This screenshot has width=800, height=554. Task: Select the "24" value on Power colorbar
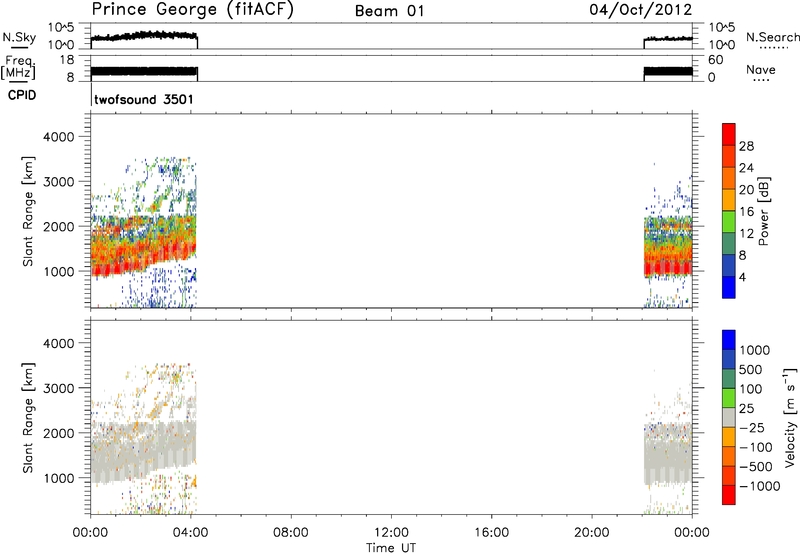[x=746, y=168]
